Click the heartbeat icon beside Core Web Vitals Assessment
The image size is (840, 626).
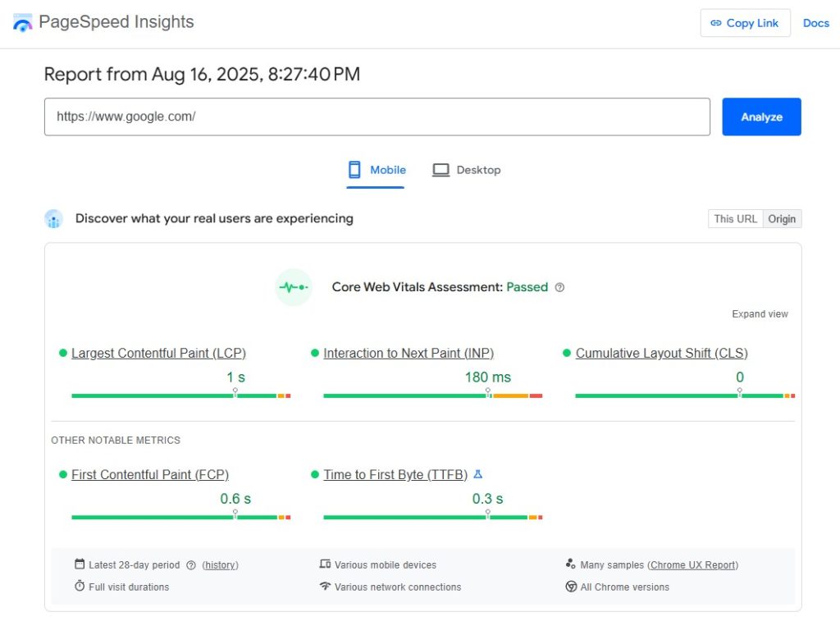click(294, 287)
